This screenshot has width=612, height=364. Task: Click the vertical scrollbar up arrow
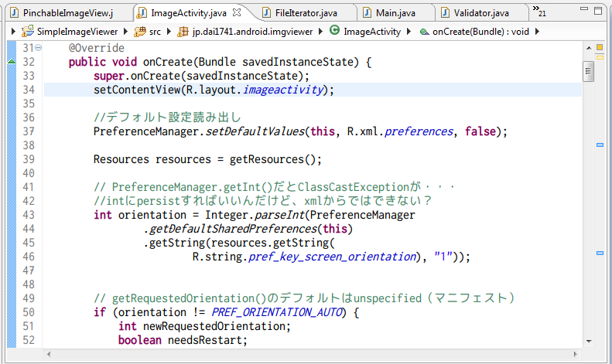click(589, 48)
